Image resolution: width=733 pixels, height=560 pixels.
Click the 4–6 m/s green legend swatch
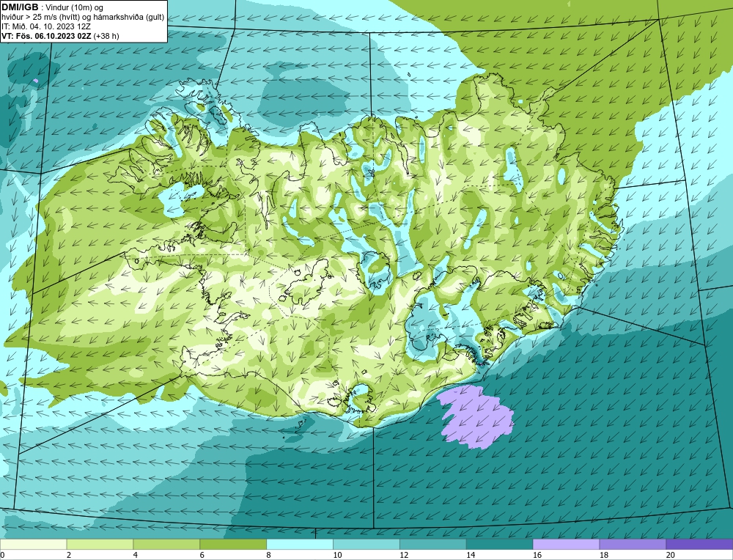pyautogui.click(x=166, y=544)
